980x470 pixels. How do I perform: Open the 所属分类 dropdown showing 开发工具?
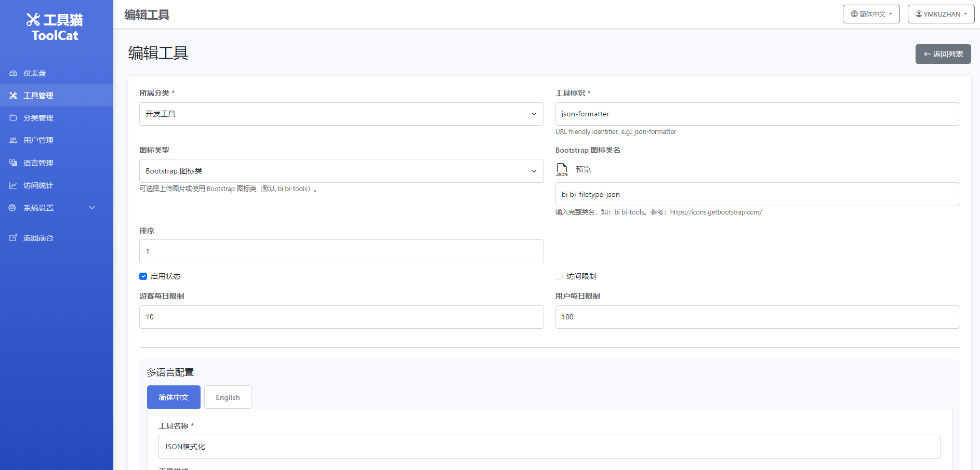341,114
